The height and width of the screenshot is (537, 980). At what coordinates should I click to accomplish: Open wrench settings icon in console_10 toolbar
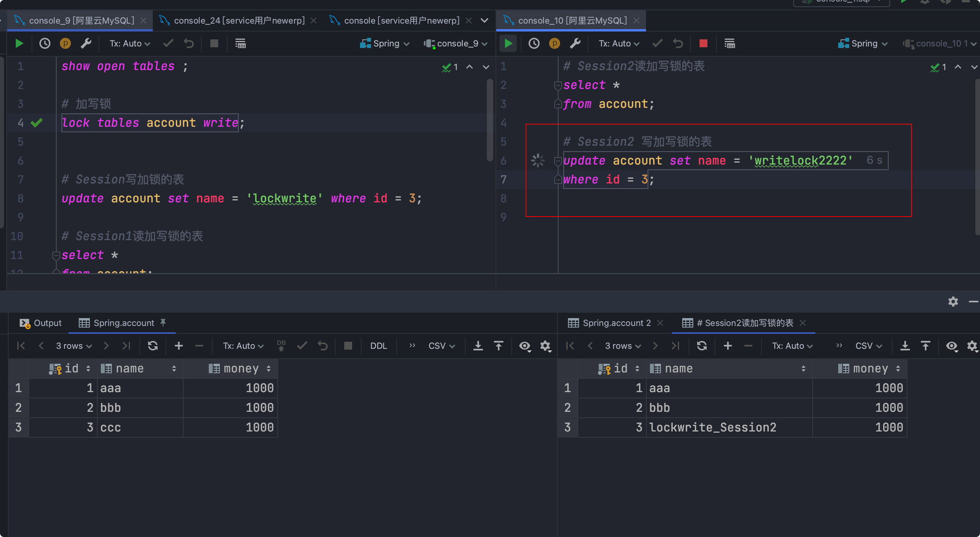(x=575, y=43)
